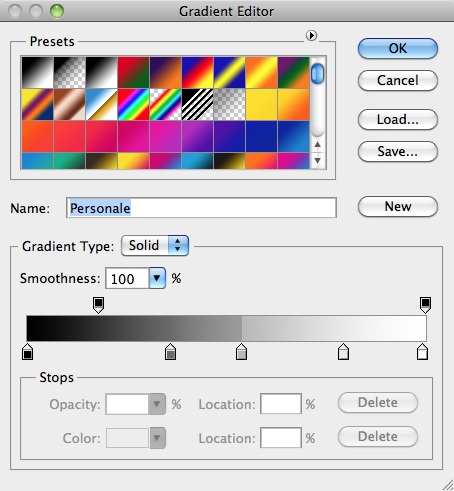
Task: Select the right end opacity stop
Action: pyautogui.click(x=425, y=305)
